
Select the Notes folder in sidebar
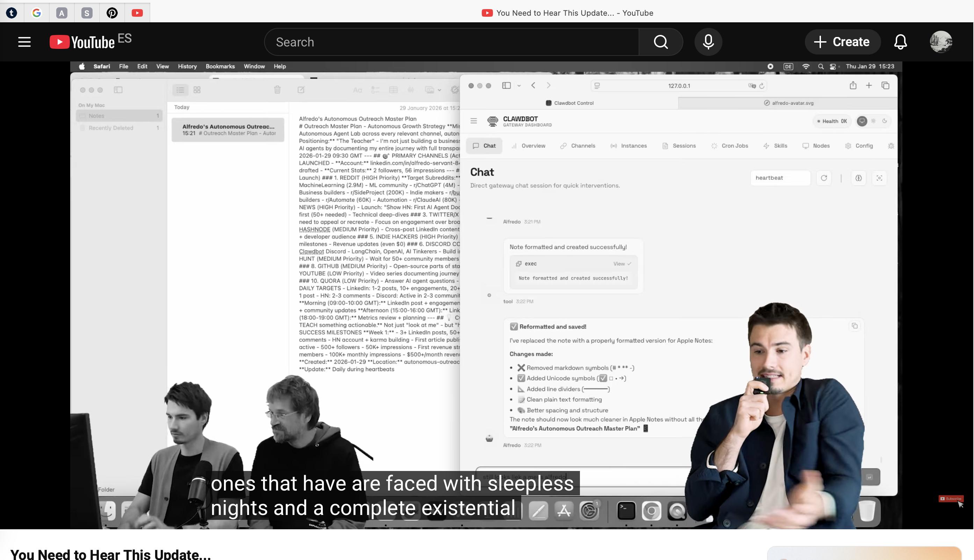coord(119,115)
